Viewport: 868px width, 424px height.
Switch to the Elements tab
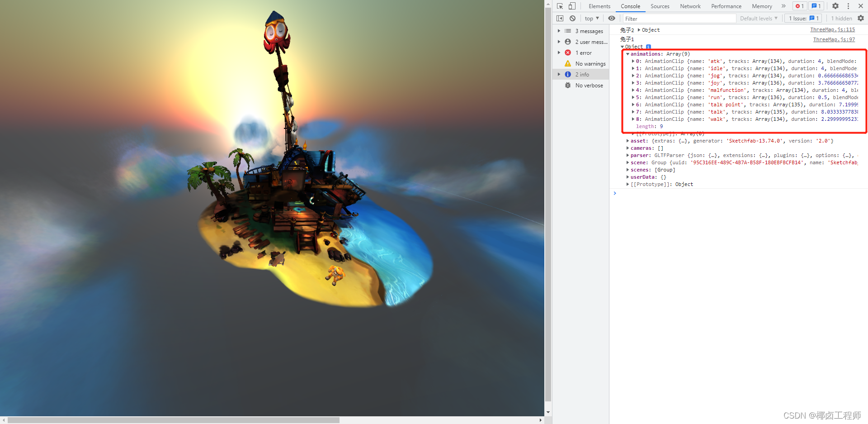coord(599,6)
